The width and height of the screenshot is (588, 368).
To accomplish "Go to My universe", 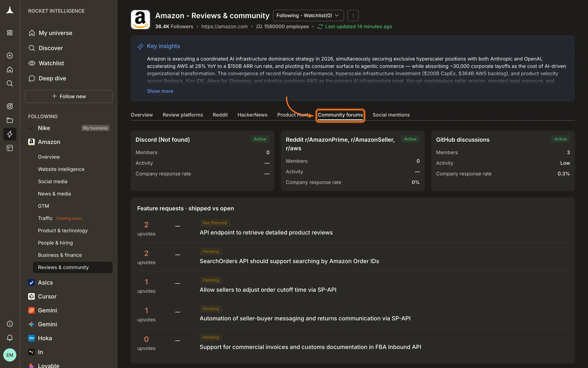I will pyautogui.click(x=55, y=33).
